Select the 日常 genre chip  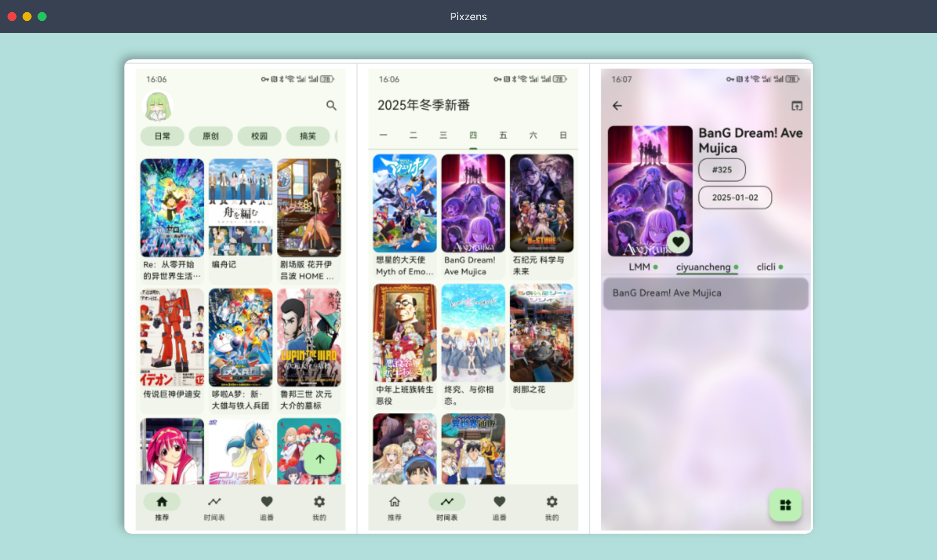(x=162, y=136)
